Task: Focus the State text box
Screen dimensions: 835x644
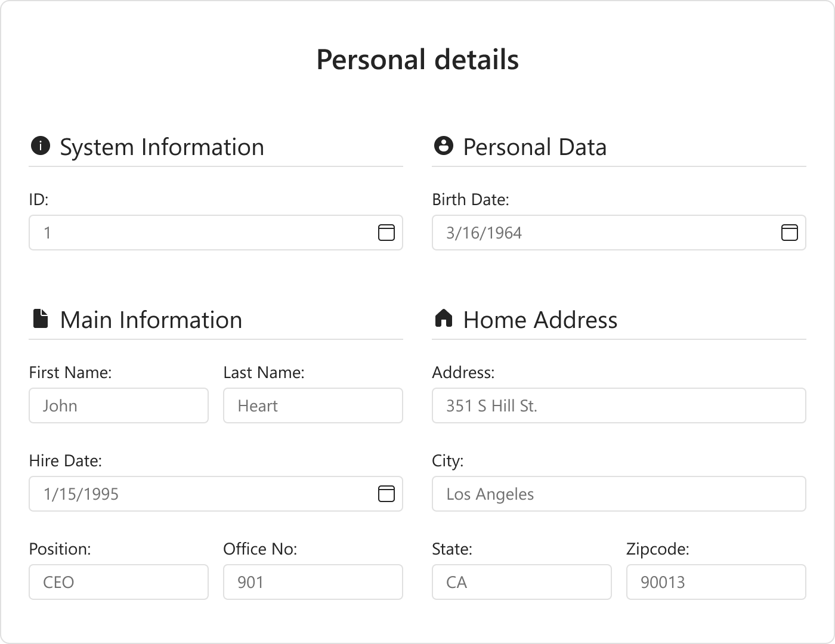Action: pos(522,582)
